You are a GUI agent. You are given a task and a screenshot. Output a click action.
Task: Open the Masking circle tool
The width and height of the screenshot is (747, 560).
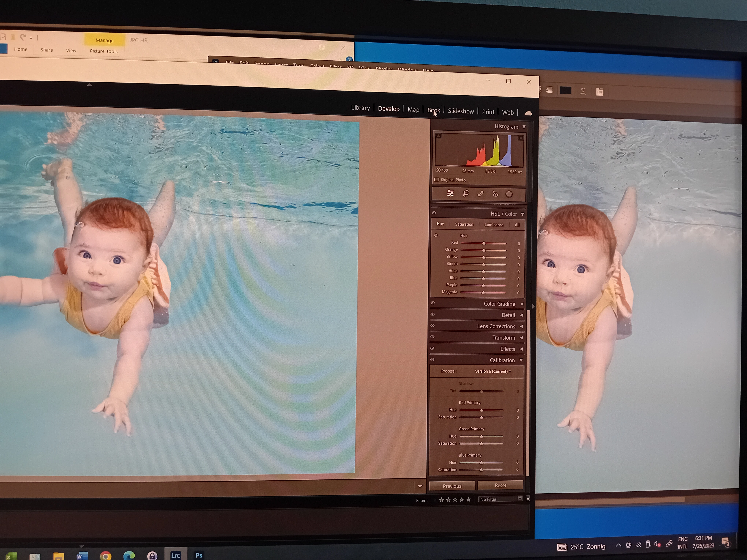coord(509,194)
